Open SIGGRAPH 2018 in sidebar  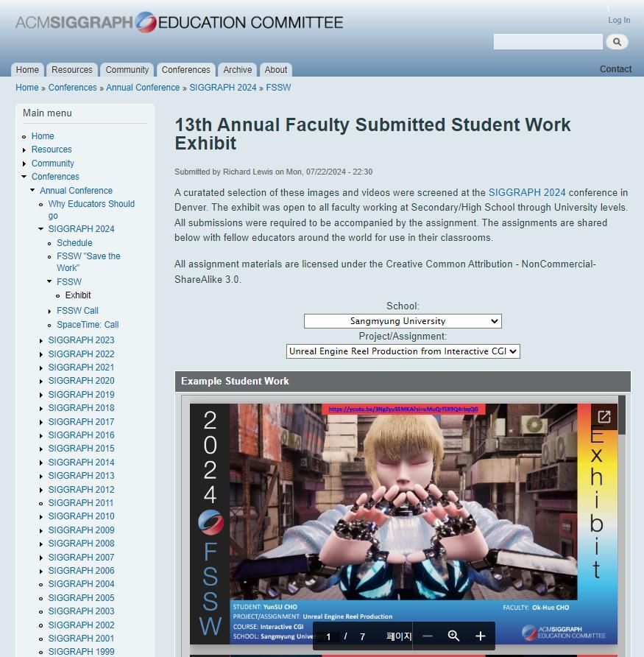tap(81, 408)
